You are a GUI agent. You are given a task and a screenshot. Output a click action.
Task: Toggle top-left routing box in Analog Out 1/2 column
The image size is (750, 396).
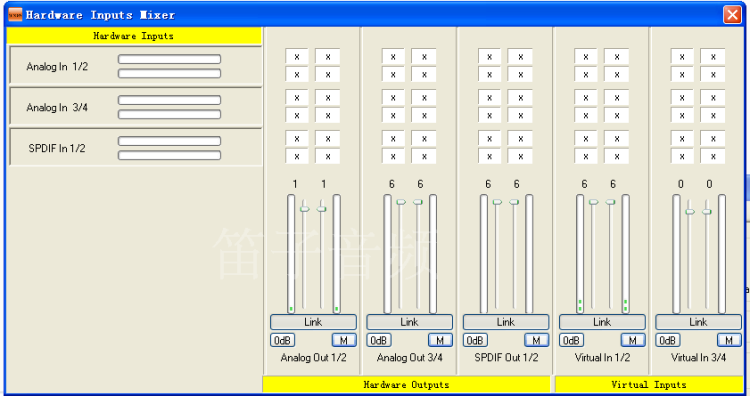[x=297, y=56]
